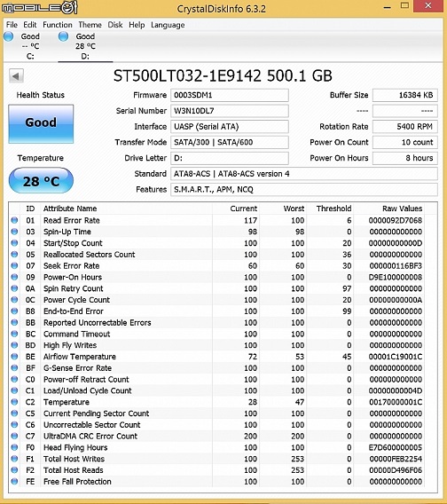The width and height of the screenshot is (447, 504).
Task: Click the previous disk arrow button
Action: [x=16, y=76]
